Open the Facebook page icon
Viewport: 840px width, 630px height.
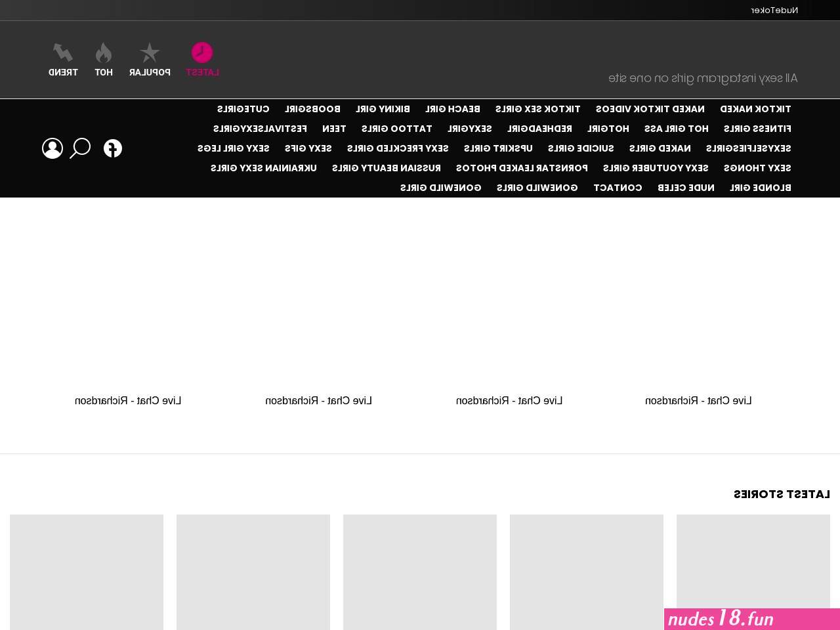[113, 148]
